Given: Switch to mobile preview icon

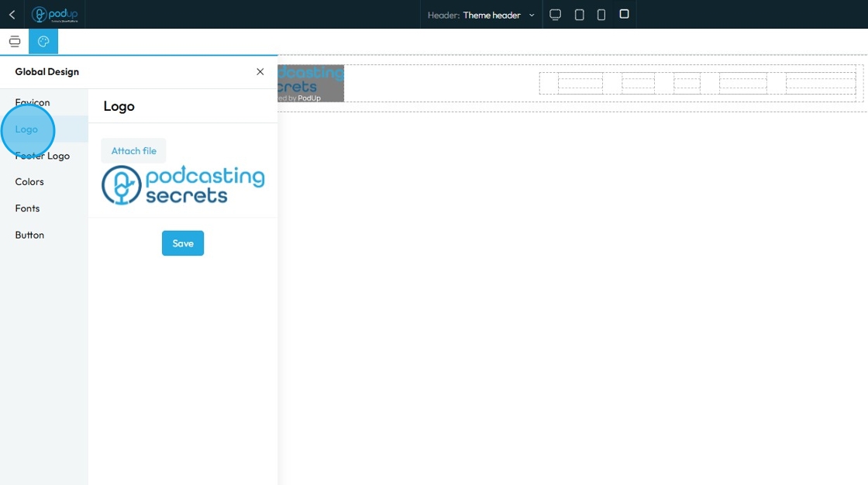Looking at the screenshot, I should [601, 15].
